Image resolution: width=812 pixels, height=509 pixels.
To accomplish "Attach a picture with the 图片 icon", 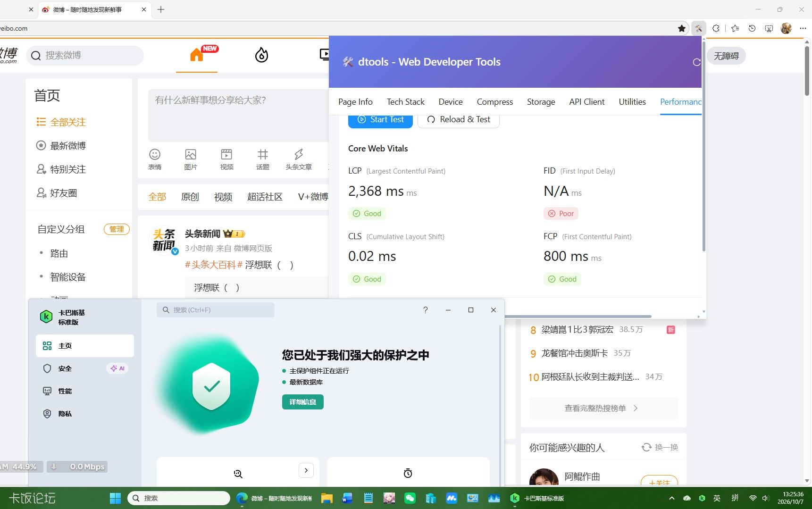I will pos(191,159).
